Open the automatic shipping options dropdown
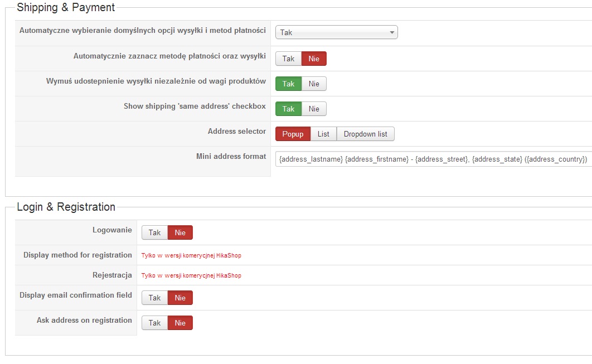 click(336, 32)
